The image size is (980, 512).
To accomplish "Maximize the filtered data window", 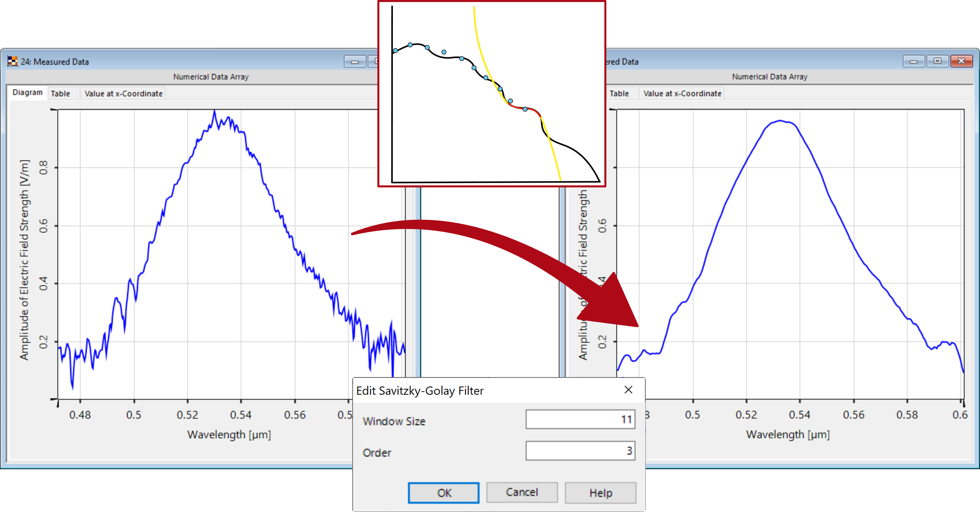I will tap(938, 61).
